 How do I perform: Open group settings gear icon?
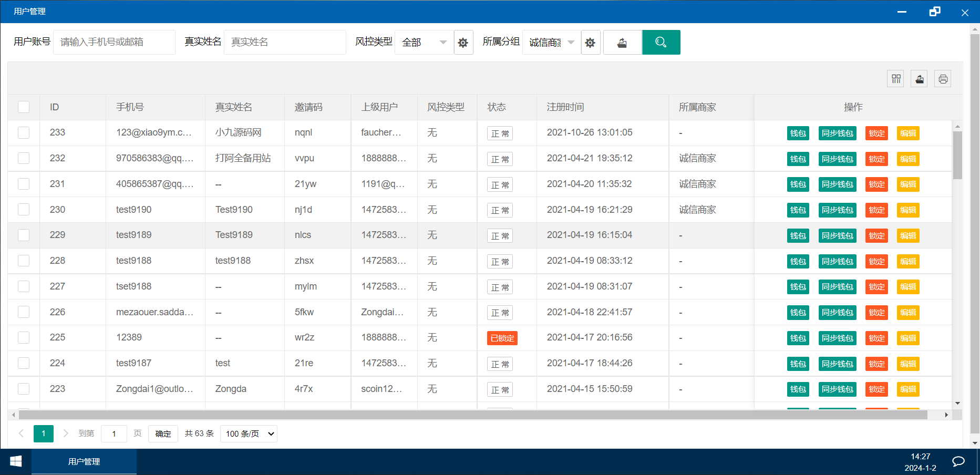tap(590, 43)
